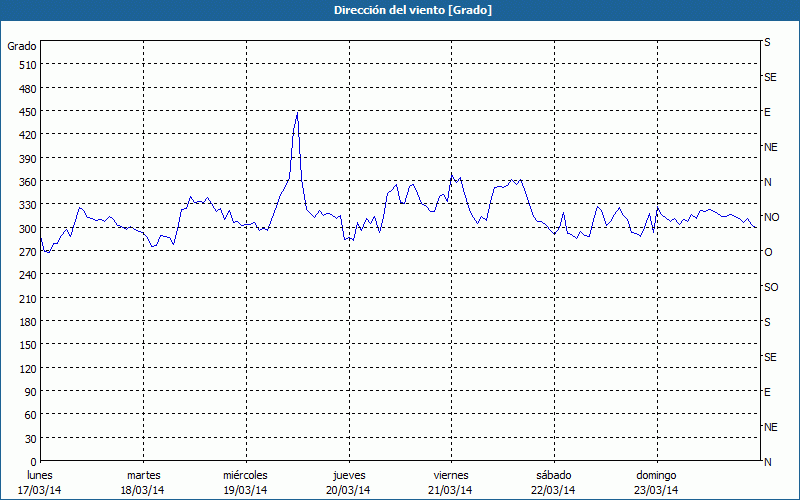Image resolution: width=800 pixels, height=500 pixels.
Task: Click the viernes 21/03/14 date label
Action: pyautogui.click(x=451, y=482)
